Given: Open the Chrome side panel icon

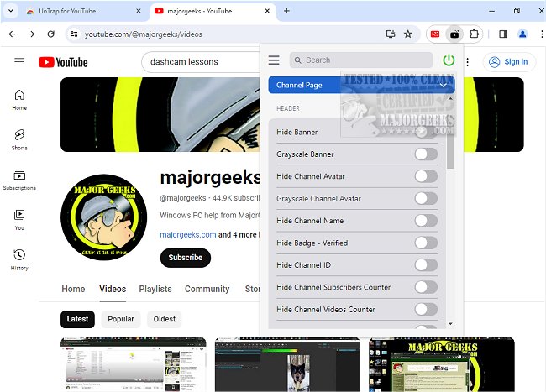Looking at the screenshot, I should click(503, 34).
